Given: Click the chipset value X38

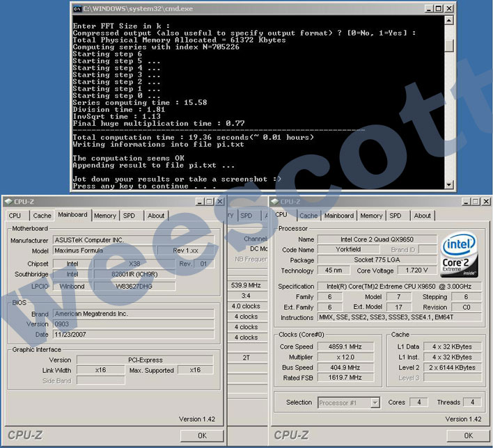Looking at the screenshot, I should click(134, 264).
